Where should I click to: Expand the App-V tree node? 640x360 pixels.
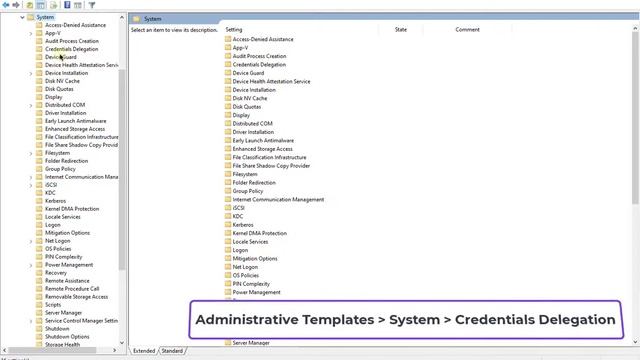tap(31, 33)
